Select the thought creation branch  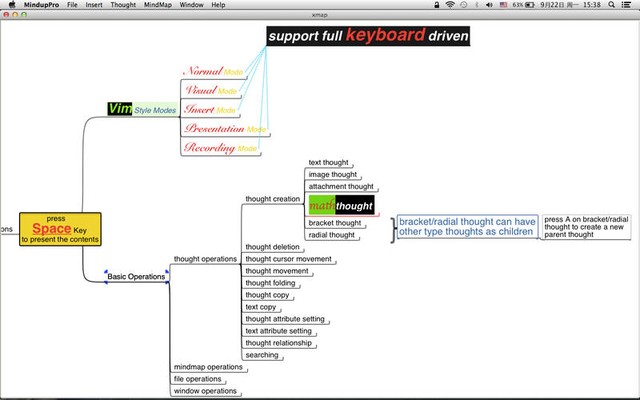272,199
